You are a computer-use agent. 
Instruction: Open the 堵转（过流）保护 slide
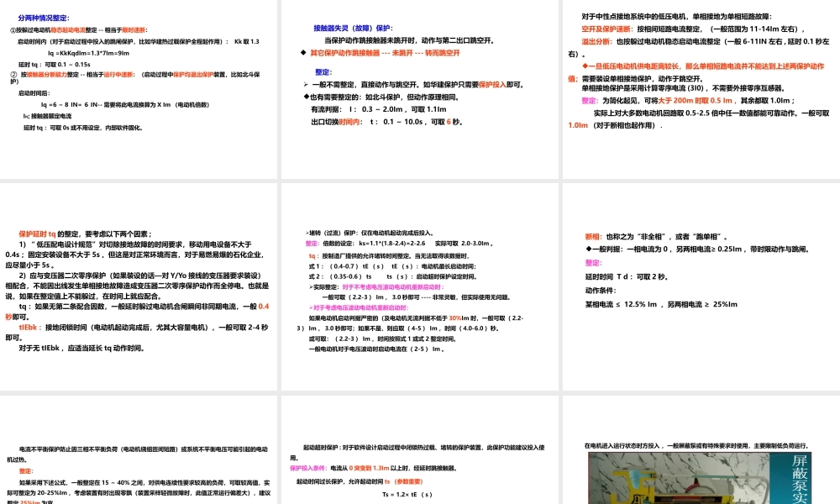[x=419, y=286]
